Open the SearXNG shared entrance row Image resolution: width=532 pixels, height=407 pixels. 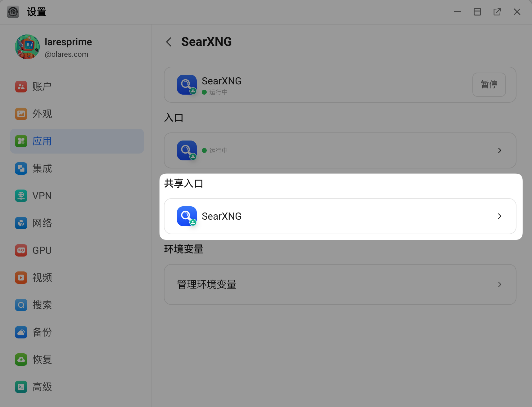(x=340, y=216)
